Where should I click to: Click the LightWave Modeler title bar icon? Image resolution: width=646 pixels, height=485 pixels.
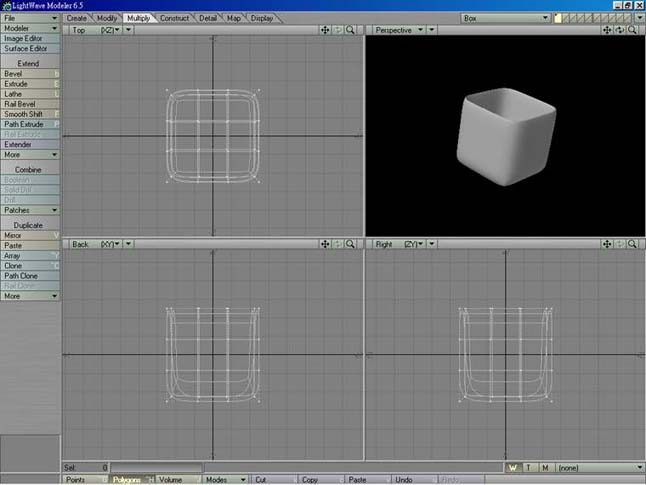pos(6,5)
